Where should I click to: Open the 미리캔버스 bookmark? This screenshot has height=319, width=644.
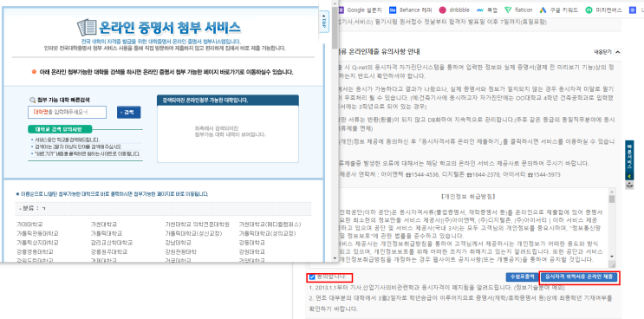[x=604, y=10]
